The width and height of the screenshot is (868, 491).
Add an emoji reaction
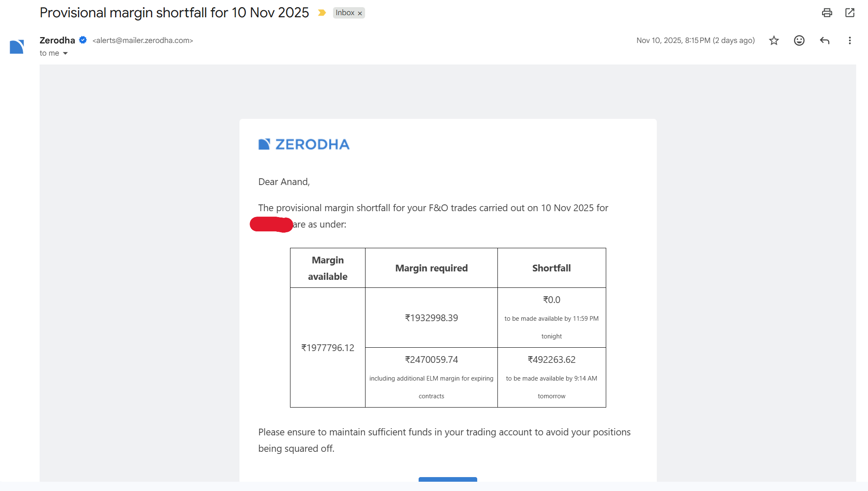799,40
